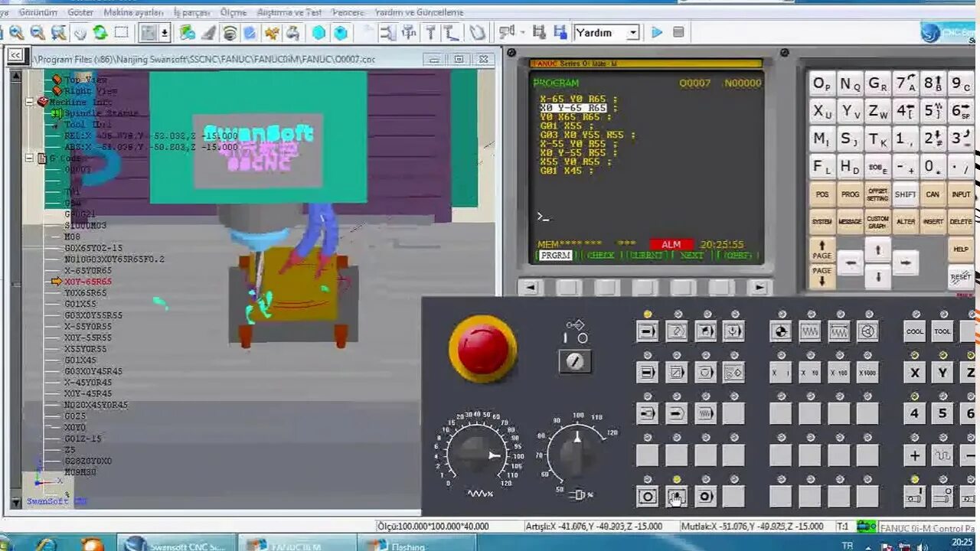Toggle the X1000 increment button
Screen dimensions: 980x551
pyautogui.click(x=867, y=373)
